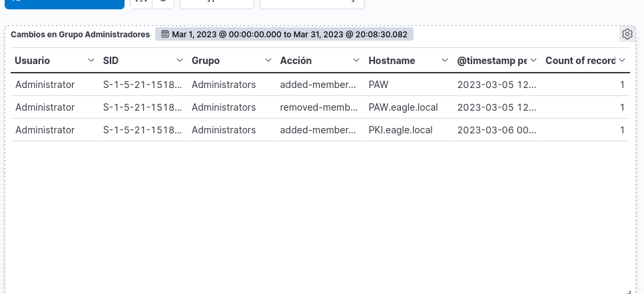This screenshot has height=294, width=644.
Task: Select the PAW hostname cell in first row
Action: pyautogui.click(x=378, y=85)
